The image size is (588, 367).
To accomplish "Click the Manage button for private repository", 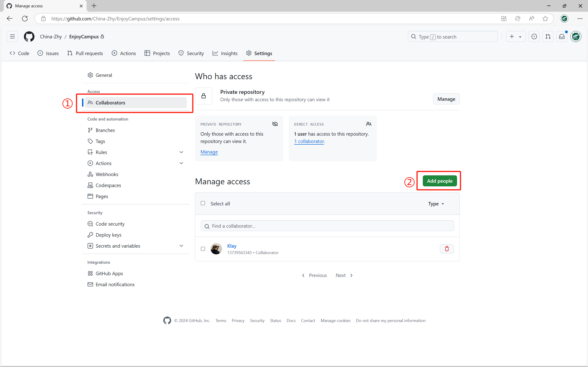I will click(446, 99).
